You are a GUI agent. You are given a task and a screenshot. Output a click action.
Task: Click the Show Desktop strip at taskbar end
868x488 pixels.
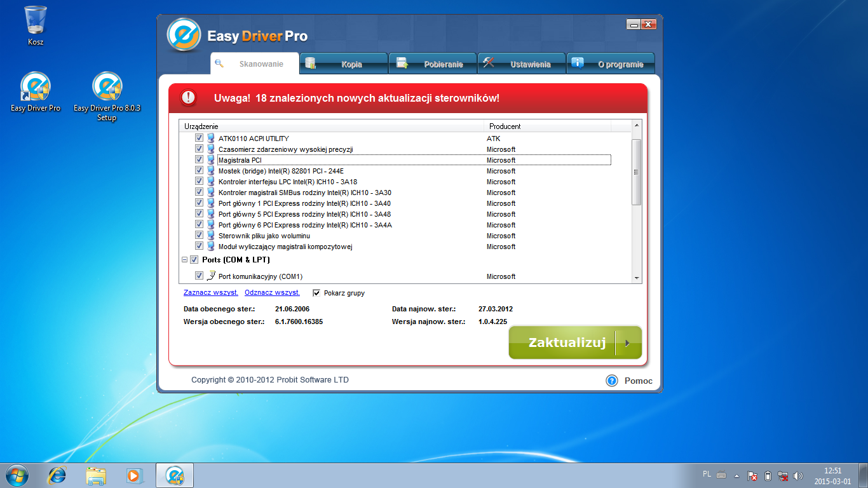(x=864, y=475)
